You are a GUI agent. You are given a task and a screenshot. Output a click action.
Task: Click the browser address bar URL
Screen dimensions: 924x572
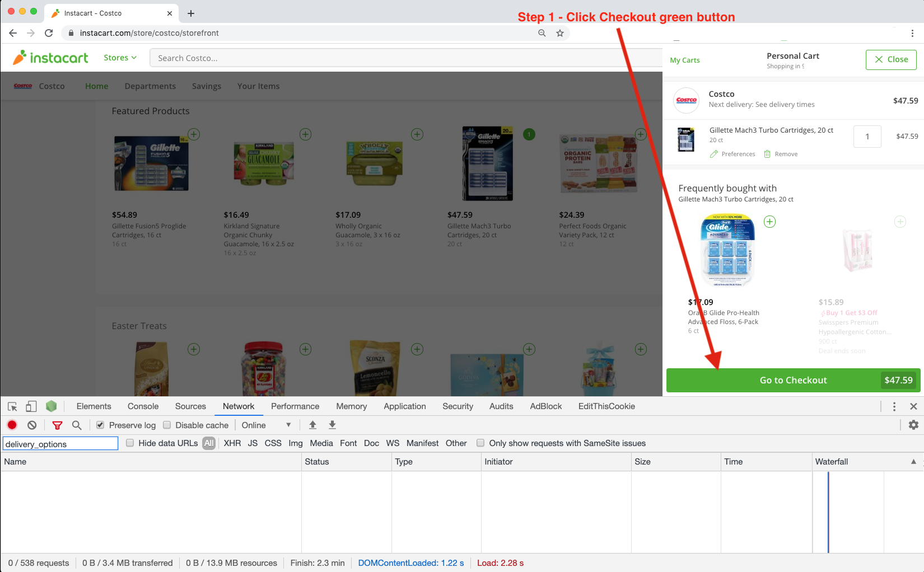(x=149, y=33)
